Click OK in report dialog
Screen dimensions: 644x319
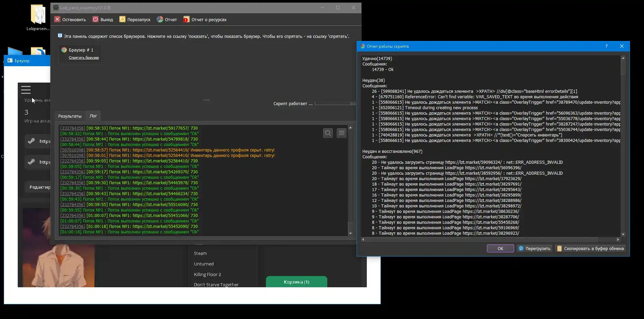coord(500,248)
